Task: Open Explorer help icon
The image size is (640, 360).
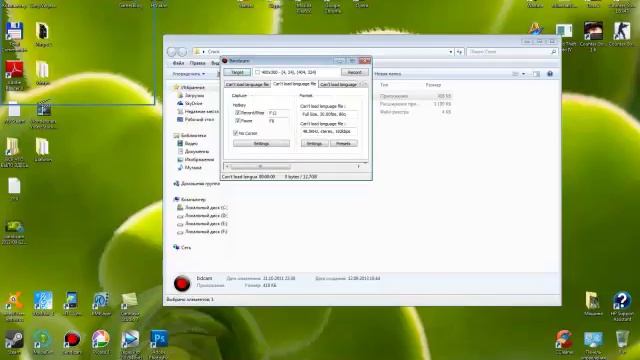Action: point(550,74)
